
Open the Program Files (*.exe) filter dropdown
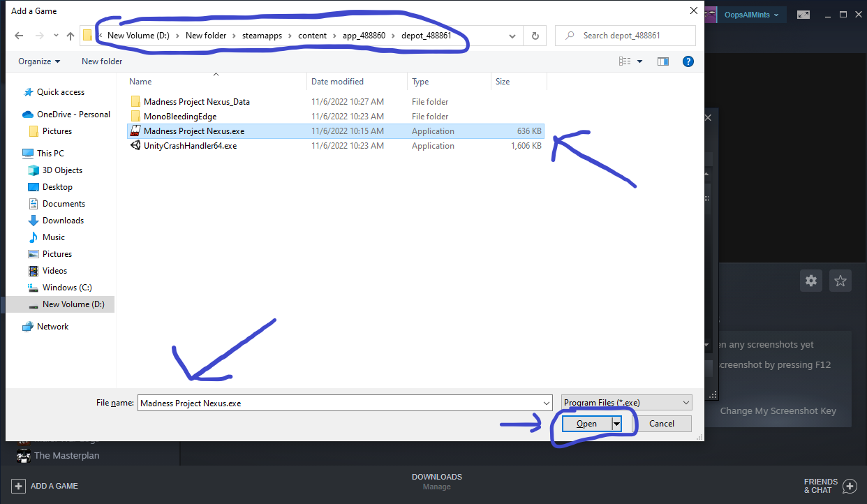626,403
